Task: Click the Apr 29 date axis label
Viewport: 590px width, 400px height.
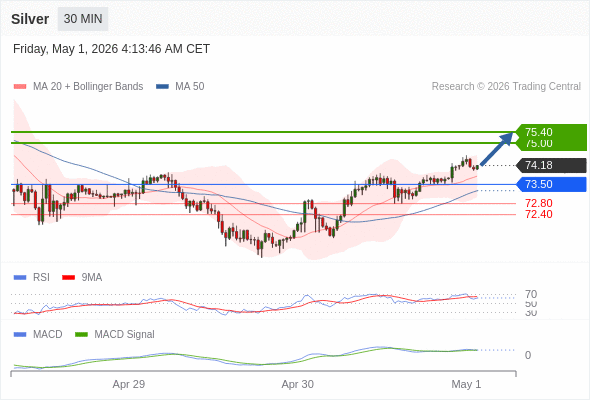Action: pos(129,384)
